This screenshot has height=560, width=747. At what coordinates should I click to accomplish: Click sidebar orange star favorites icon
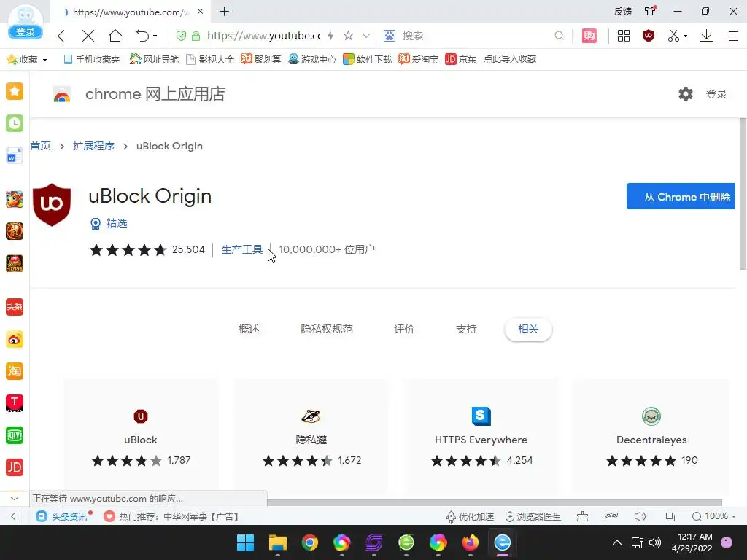(15, 91)
